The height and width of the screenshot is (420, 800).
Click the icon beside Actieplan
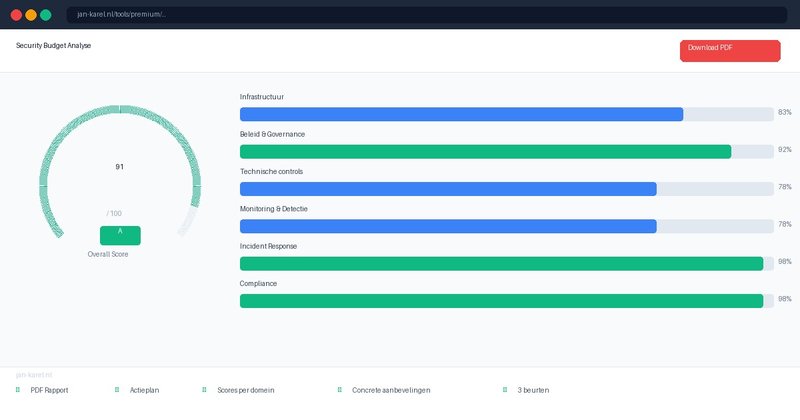coord(117,390)
